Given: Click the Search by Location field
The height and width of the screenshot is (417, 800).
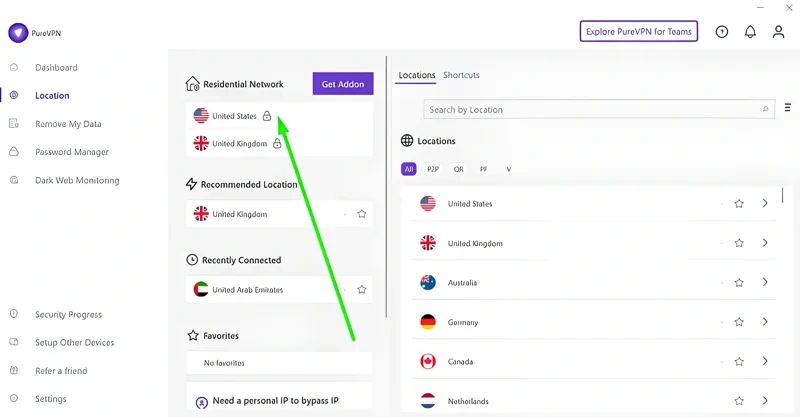Looking at the screenshot, I should [x=599, y=109].
